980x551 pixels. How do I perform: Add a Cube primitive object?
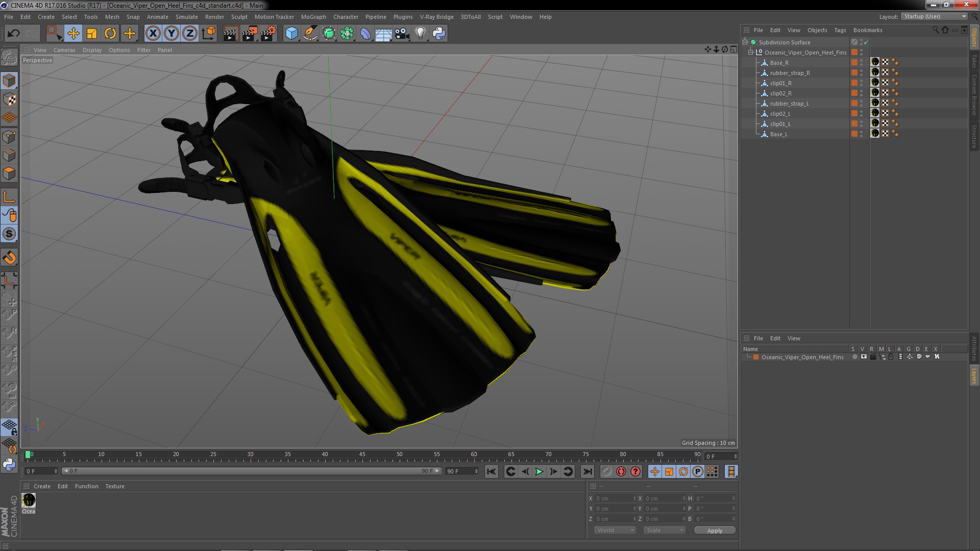point(291,34)
